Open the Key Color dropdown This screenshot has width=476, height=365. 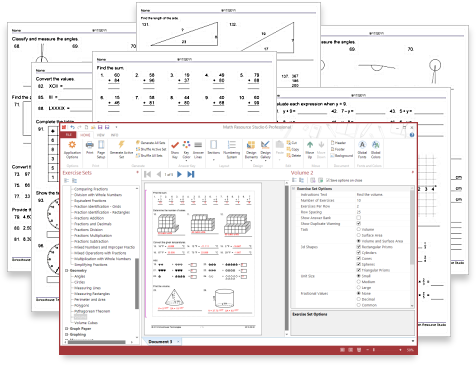point(186,150)
